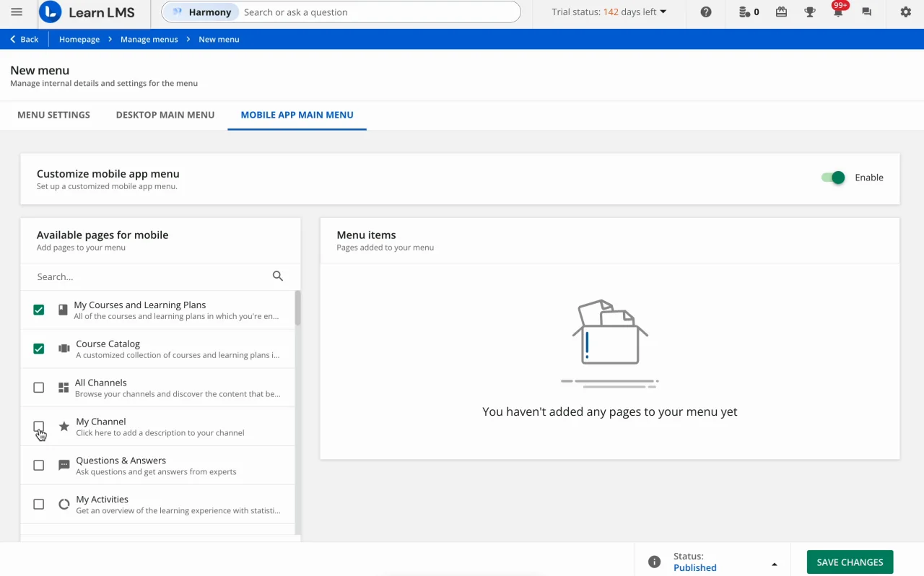Image resolution: width=924 pixels, height=576 pixels.
Task: Click the My Channel row title
Action: coord(101,422)
